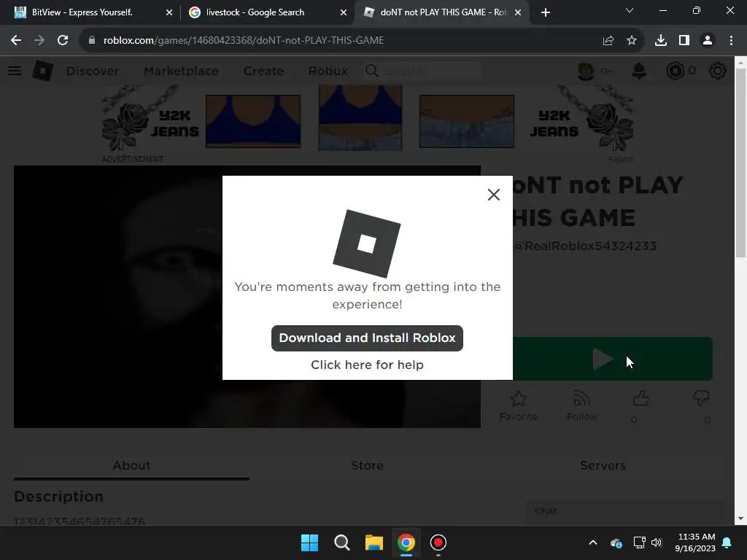
Task: Like the game with thumbs up
Action: pos(640,398)
